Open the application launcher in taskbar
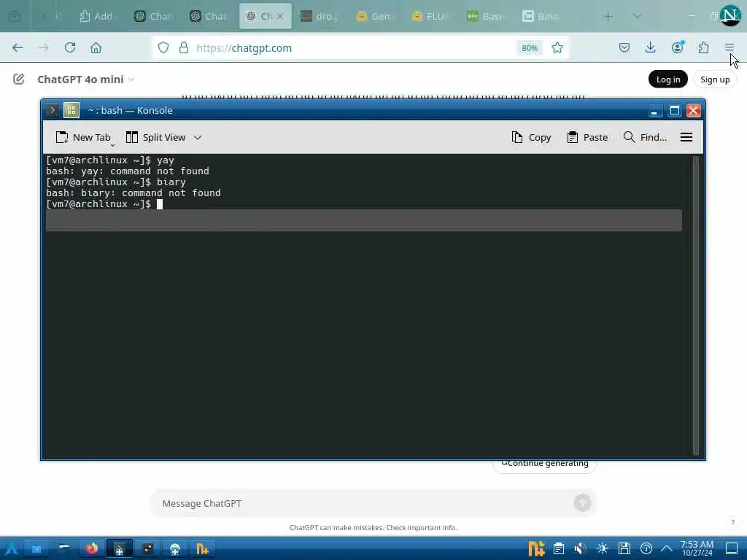The height and width of the screenshot is (560, 747). [x=11, y=548]
